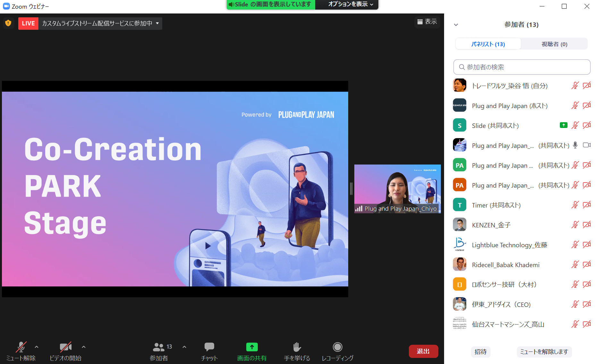Select the トレードワルツ_染谷 悟 avatar
This screenshot has width=598, height=364.
pyautogui.click(x=459, y=86)
